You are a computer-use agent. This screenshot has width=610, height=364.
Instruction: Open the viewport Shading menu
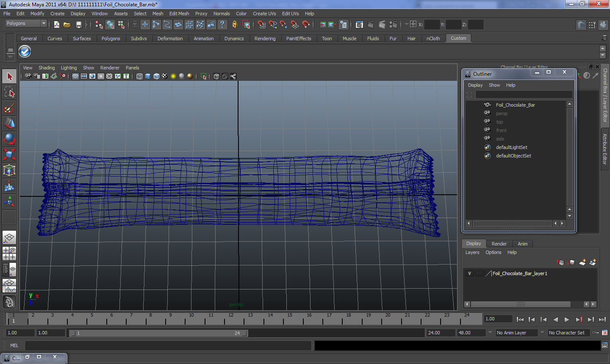[47, 68]
